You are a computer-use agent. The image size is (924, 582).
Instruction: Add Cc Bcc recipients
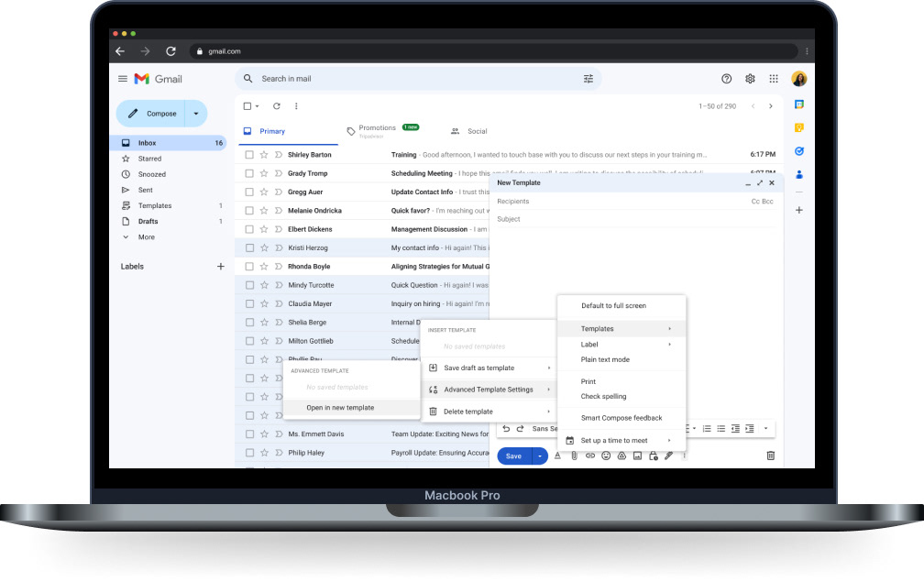point(762,202)
